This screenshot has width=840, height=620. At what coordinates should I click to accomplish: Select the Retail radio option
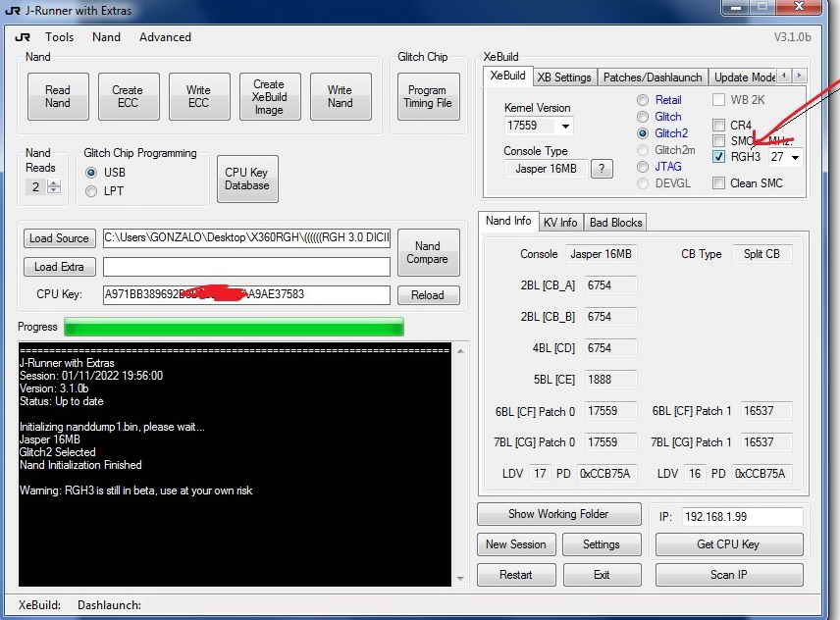click(x=659, y=100)
